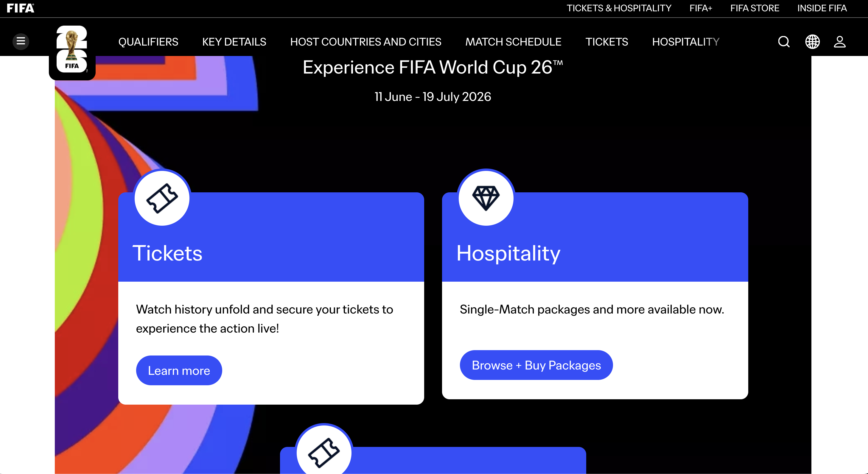View the MATCH SCHEDULE page
Screen dimensions: 868x474
pyautogui.click(x=513, y=41)
